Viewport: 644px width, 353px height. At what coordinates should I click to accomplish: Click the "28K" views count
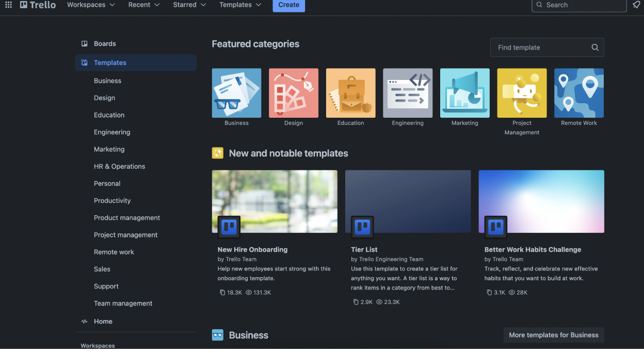pos(522,293)
